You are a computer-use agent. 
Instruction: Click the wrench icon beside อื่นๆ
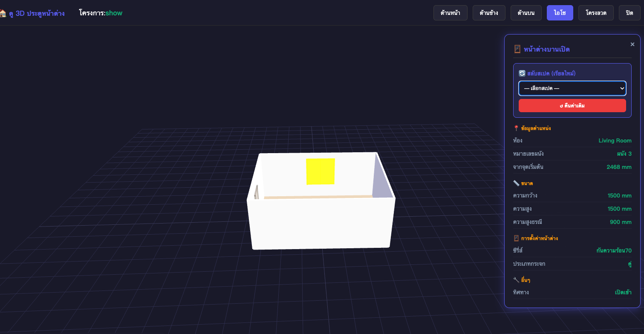coord(516,280)
